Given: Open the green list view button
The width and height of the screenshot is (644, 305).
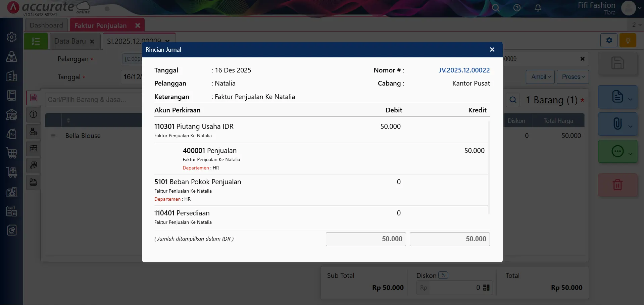Looking at the screenshot, I should click(36, 41).
